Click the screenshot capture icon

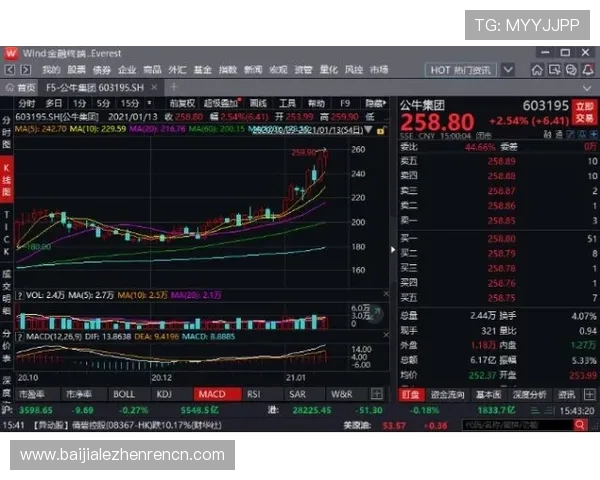(554, 70)
